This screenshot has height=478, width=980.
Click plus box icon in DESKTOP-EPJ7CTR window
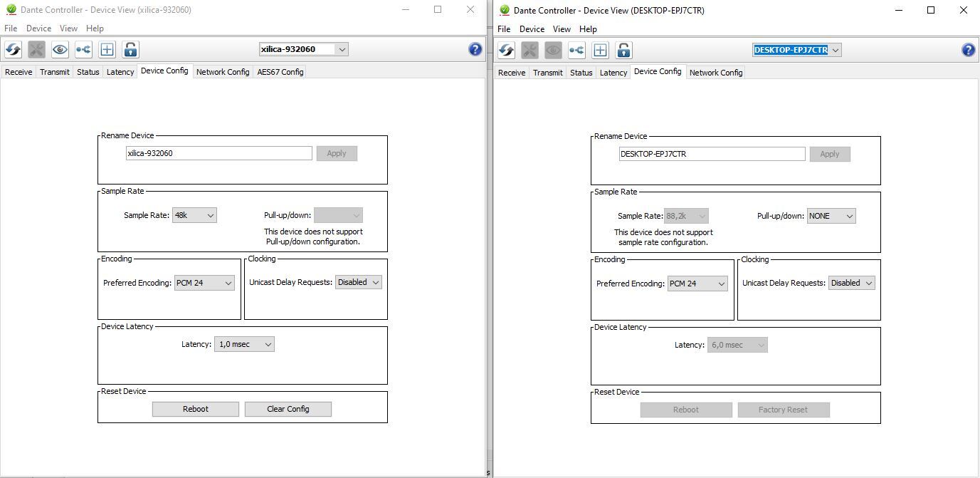(600, 50)
